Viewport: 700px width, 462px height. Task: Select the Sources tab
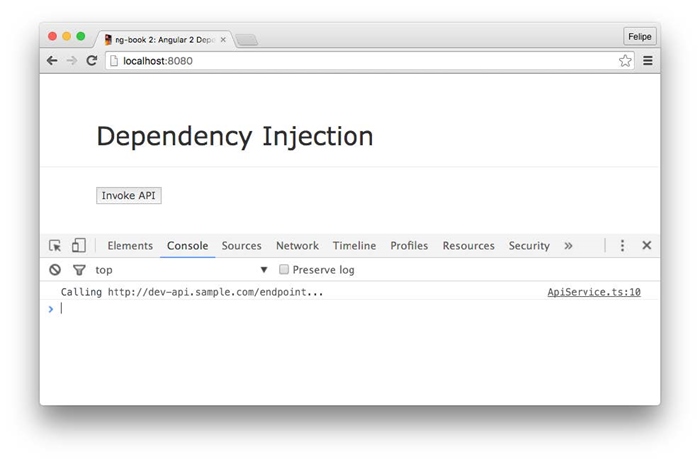pos(241,246)
